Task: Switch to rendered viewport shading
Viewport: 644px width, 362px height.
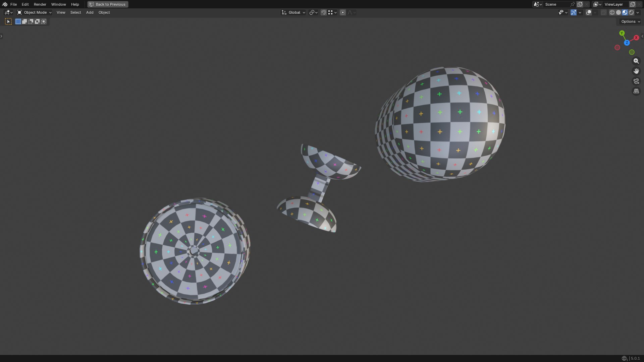Action: [631, 12]
